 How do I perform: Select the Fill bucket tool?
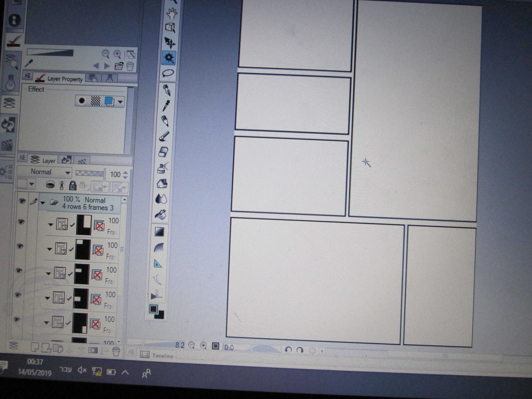161,215
